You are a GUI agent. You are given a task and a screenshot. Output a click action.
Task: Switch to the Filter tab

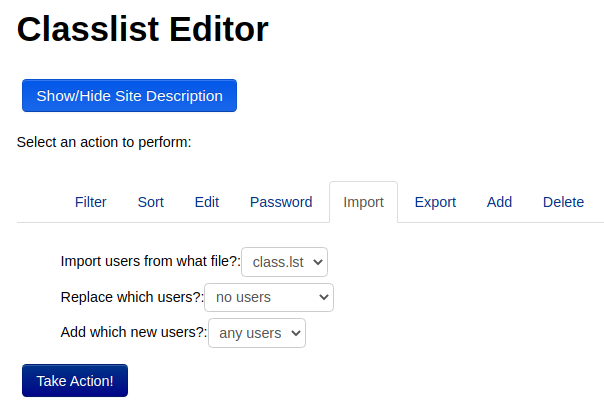point(91,202)
